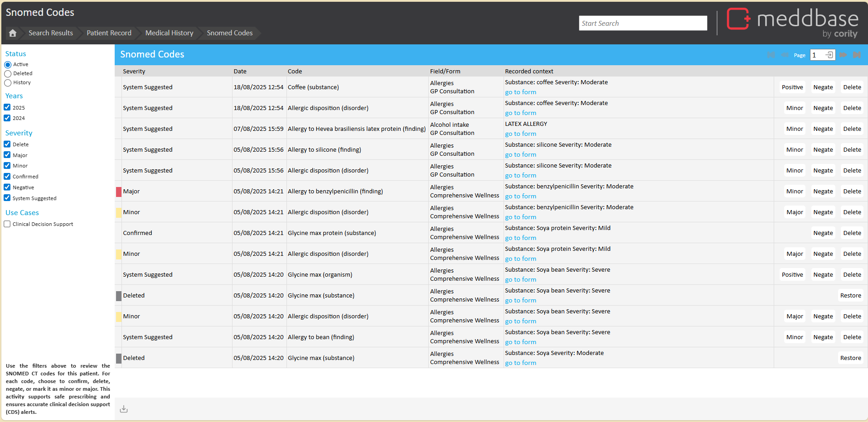Uncheck the 2024 year filter

[7, 118]
